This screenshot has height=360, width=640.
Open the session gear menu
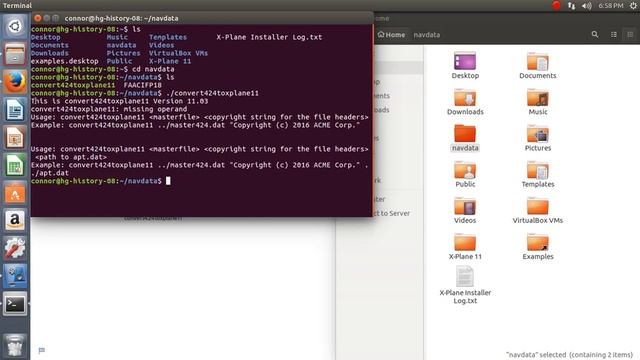pos(633,5)
